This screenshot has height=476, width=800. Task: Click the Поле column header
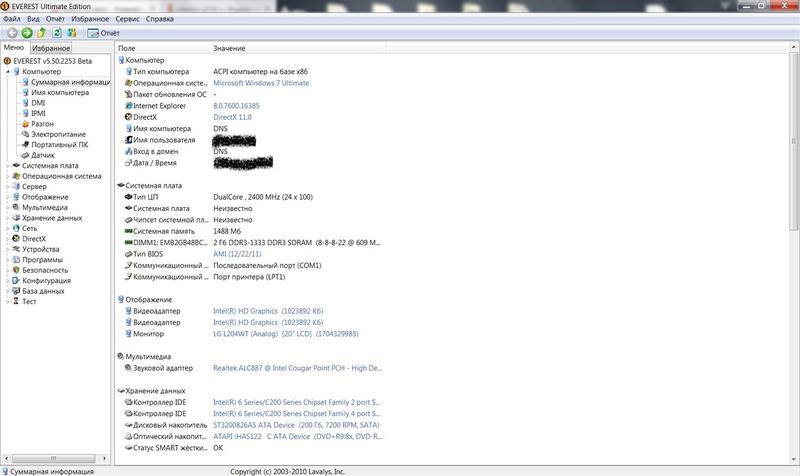[127, 48]
